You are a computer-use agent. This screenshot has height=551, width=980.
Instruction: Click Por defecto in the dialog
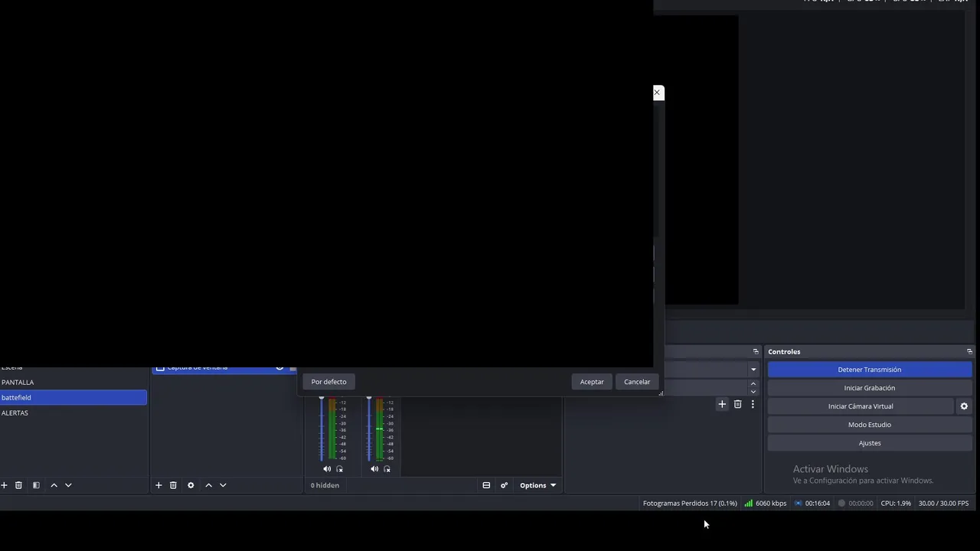coord(328,382)
